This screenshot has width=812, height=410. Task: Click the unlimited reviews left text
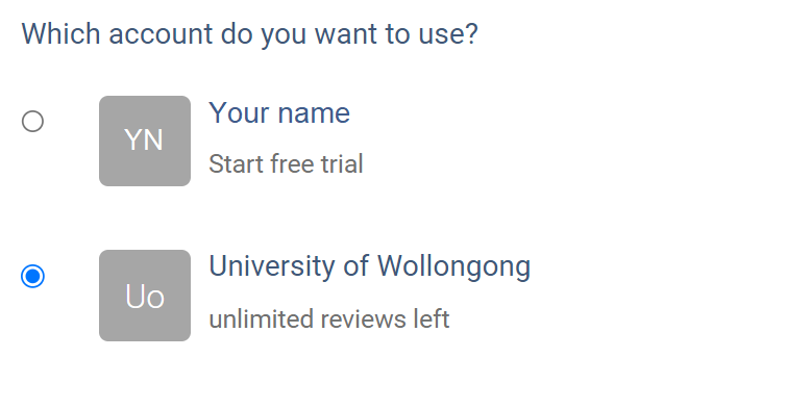click(x=329, y=319)
